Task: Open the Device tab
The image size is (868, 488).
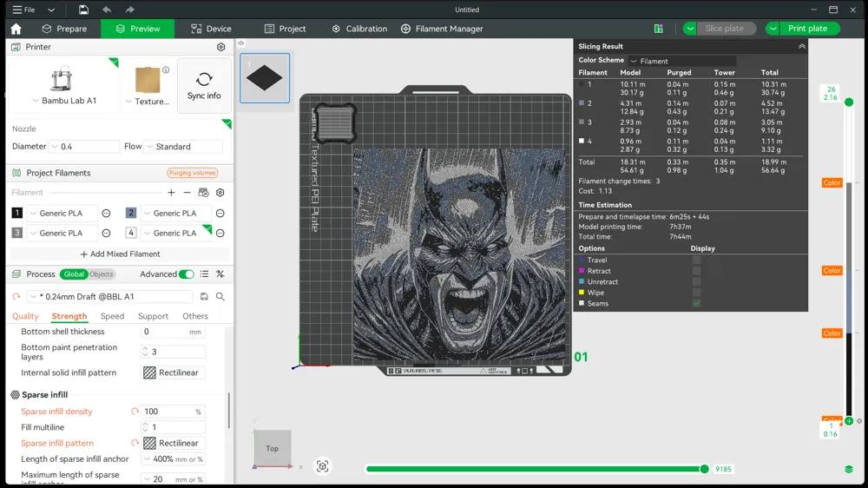Action: [211, 29]
